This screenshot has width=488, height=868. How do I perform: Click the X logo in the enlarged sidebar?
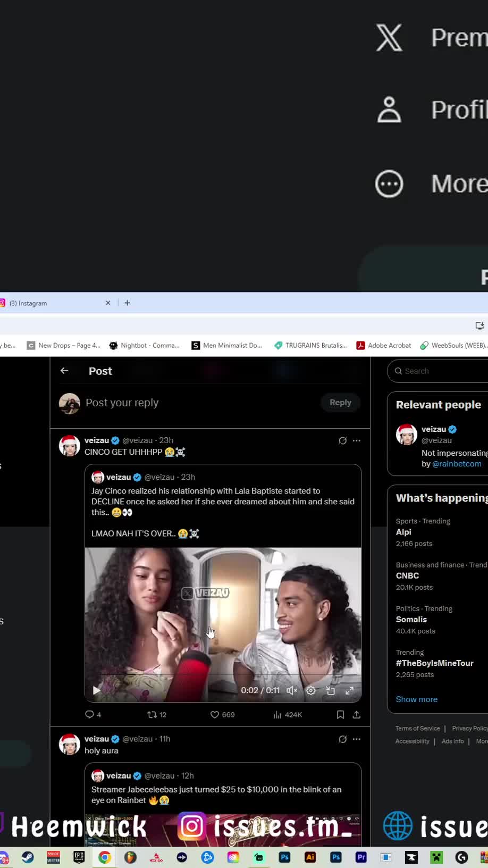[x=389, y=38]
